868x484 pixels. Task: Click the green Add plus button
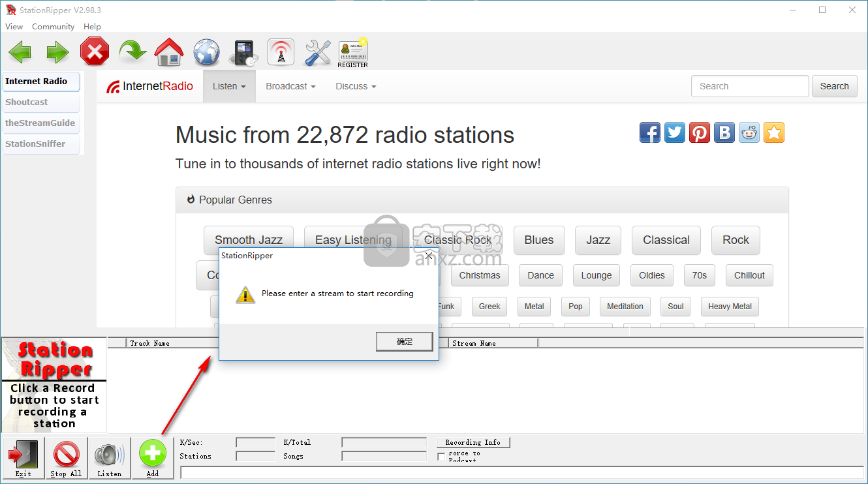pos(153,459)
